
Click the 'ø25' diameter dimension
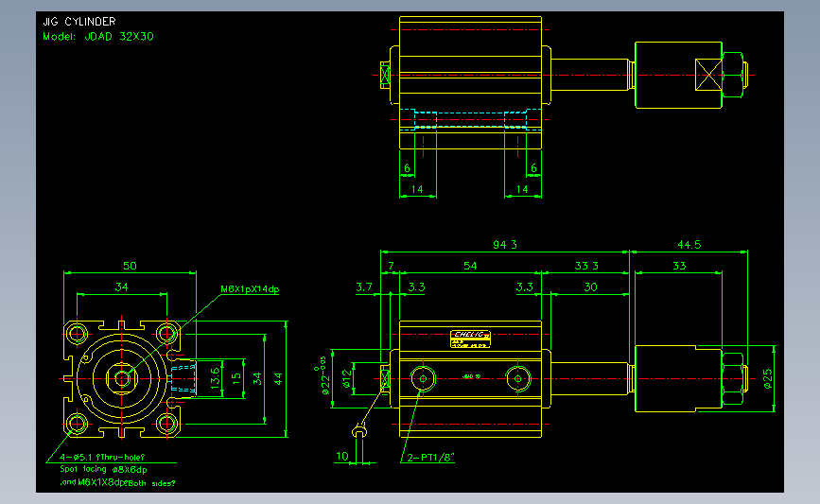coord(768,378)
